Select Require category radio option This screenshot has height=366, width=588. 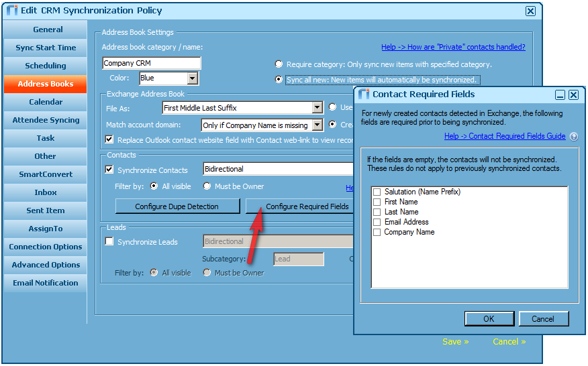coord(279,64)
